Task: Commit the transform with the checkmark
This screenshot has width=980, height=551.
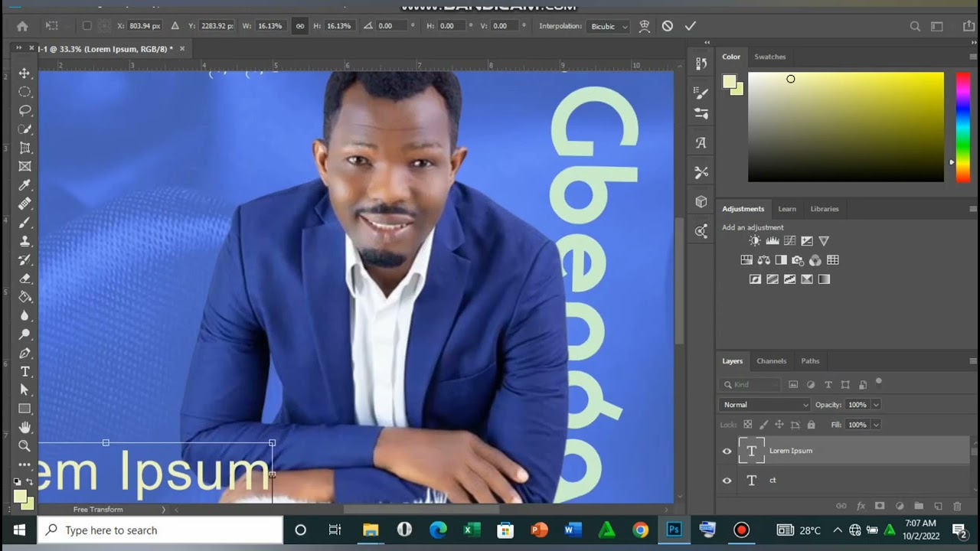Action: tap(690, 26)
